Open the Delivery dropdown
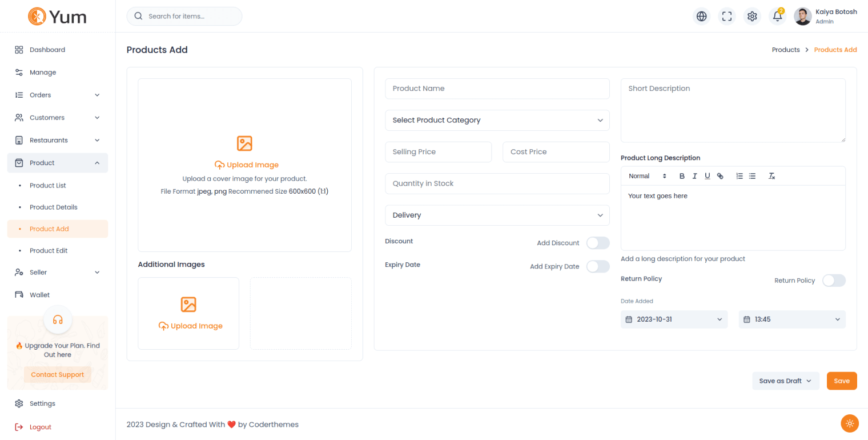868x440 pixels. (x=497, y=215)
